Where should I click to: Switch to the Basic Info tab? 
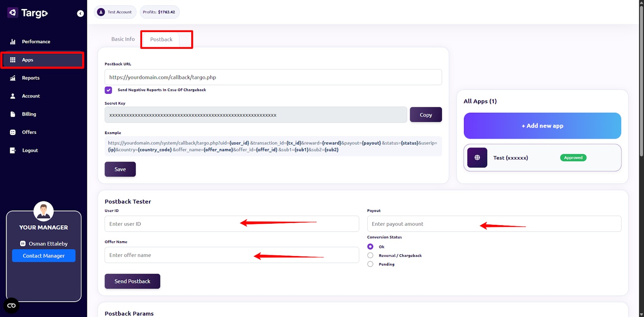(123, 39)
